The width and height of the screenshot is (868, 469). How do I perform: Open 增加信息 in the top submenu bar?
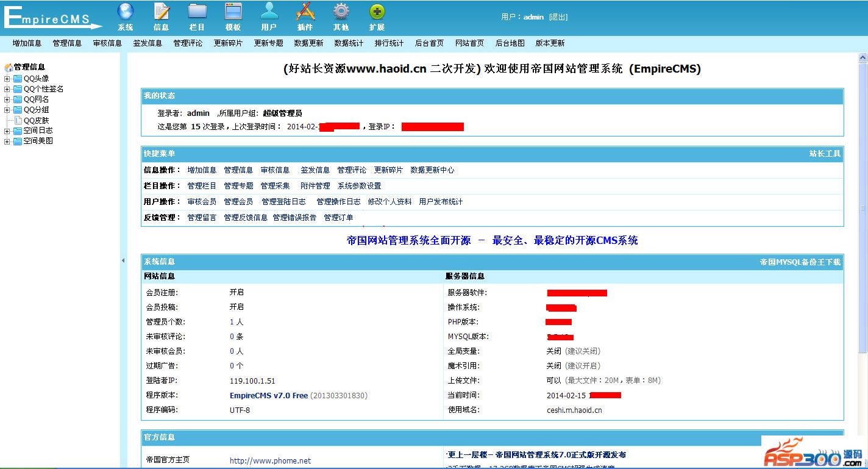pyautogui.click(x=27, y=43)
